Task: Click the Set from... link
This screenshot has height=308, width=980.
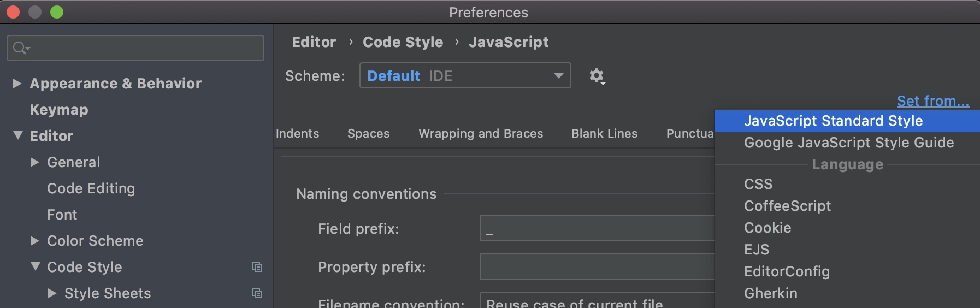Action: tap(933, 101)
